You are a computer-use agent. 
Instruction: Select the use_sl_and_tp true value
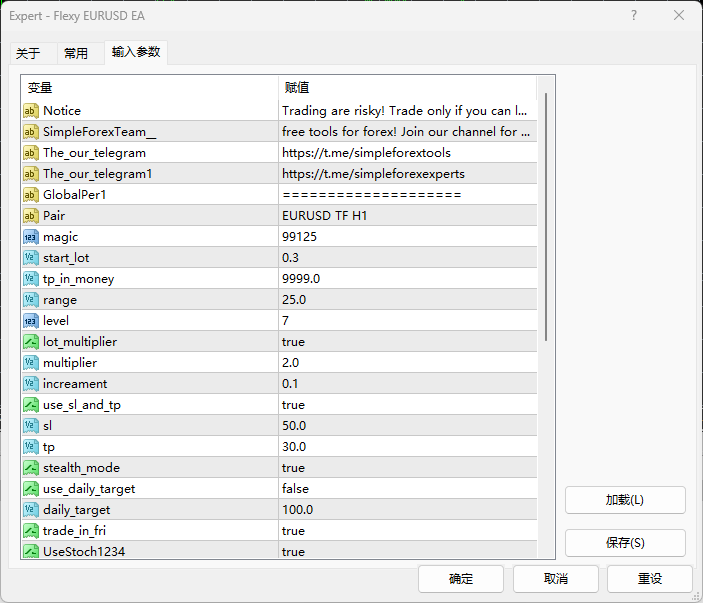[408, 405]
